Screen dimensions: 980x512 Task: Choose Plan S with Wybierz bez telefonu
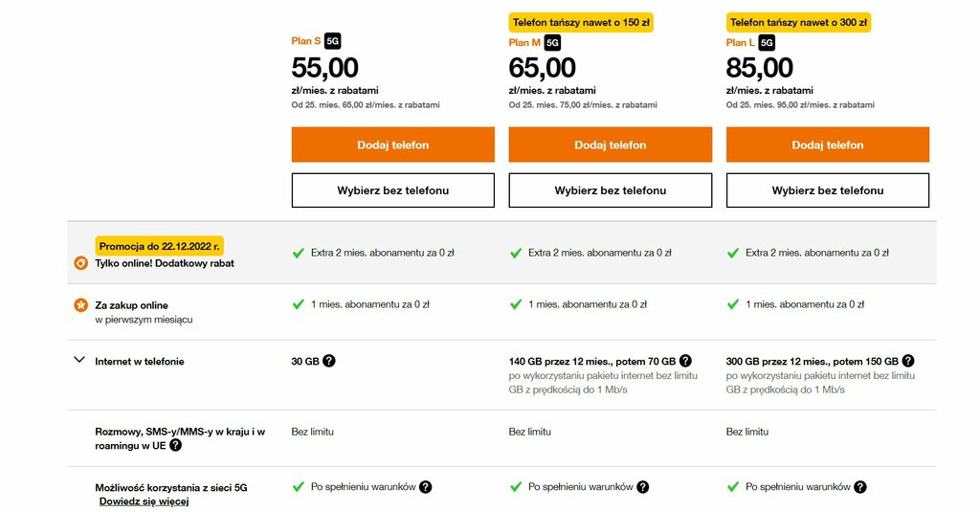click(x=393, y=190)
